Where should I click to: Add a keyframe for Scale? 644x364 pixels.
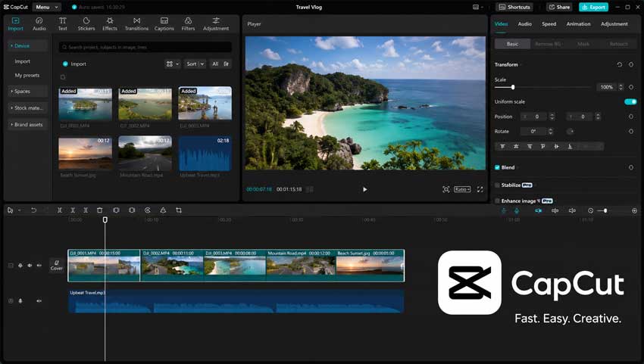click(x=631, y=87)
